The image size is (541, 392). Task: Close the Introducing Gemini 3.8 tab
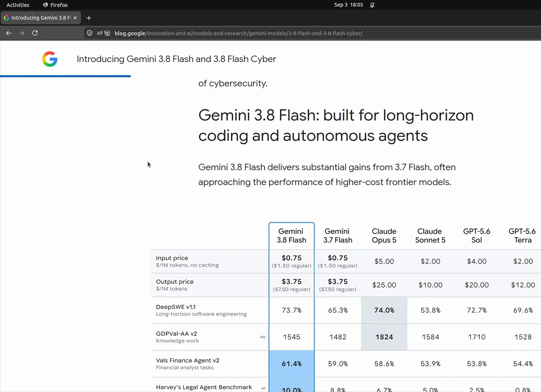click(75, 18)
